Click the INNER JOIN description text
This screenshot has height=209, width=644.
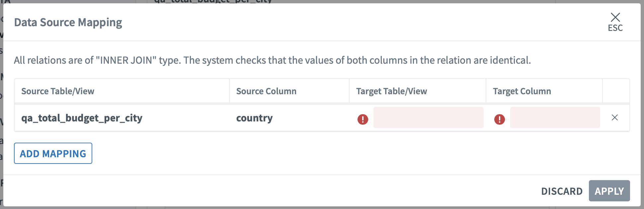(272, 60)
